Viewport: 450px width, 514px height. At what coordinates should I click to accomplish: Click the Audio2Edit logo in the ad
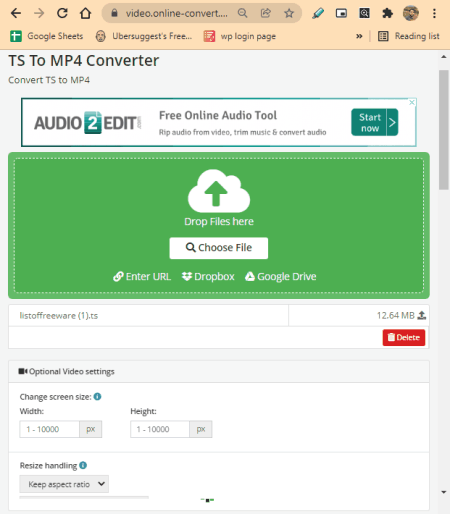(x=88, y=123)
